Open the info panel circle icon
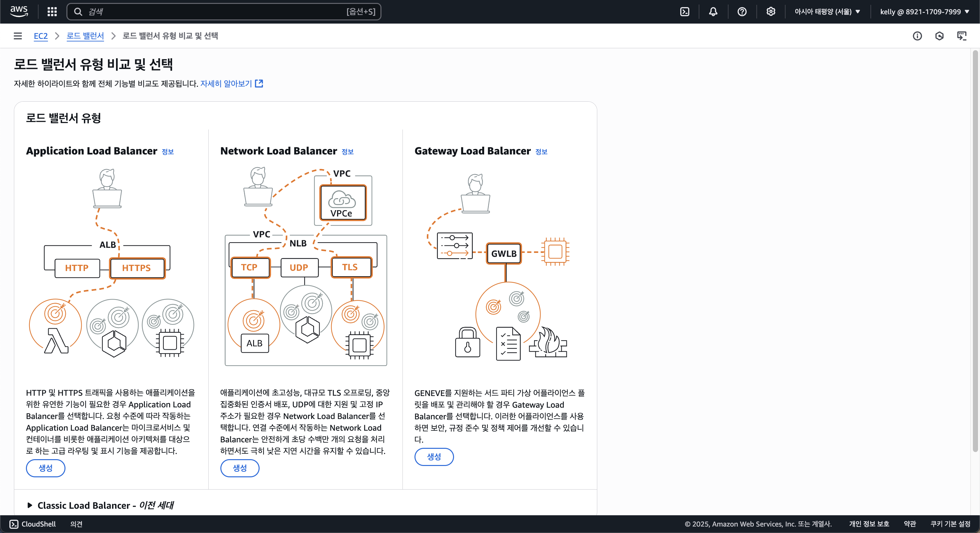Image resolution: width=980 pixels, height=533 pixels. point(917,36)
